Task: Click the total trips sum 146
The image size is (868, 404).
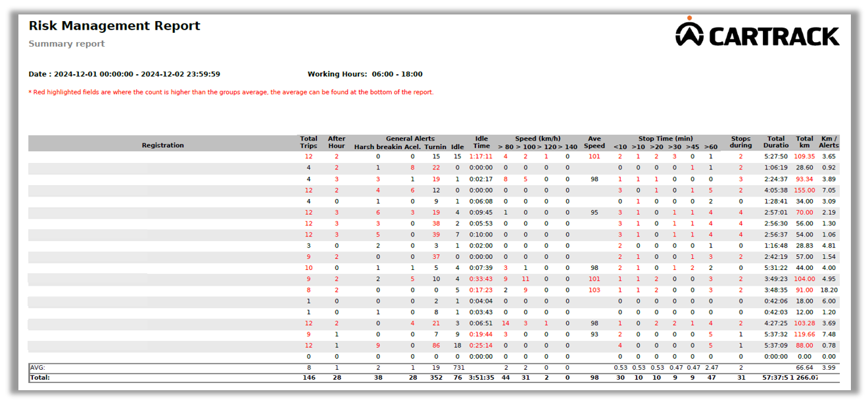Action: click(x=308, y=378)
